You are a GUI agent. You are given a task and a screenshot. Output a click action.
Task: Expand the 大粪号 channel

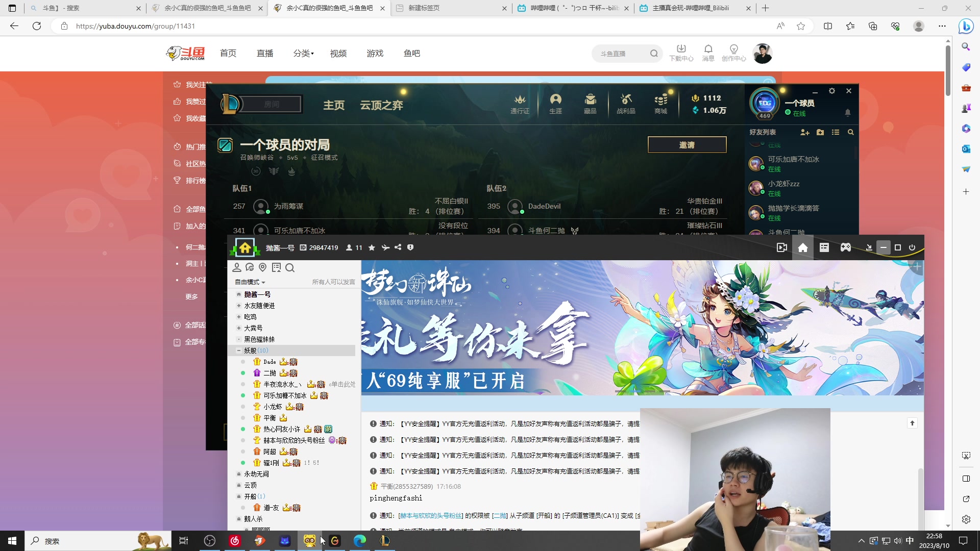238,328
